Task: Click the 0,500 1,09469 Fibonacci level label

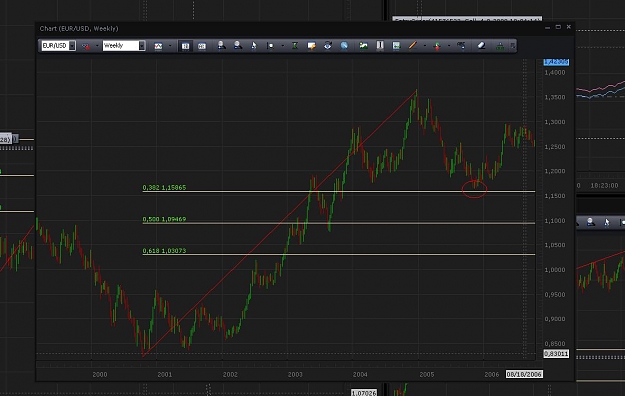Action: pyautogui.click(x=164, y=219)
